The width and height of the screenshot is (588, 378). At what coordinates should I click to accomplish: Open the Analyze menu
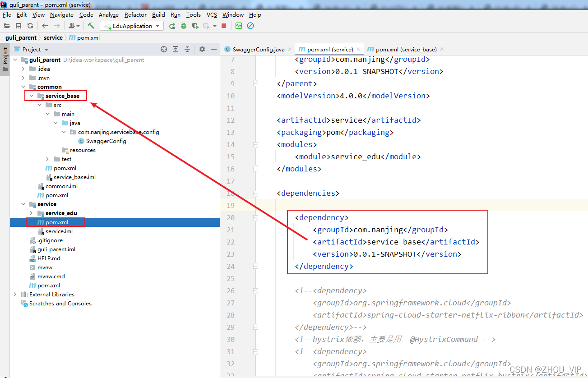[109, 14]
